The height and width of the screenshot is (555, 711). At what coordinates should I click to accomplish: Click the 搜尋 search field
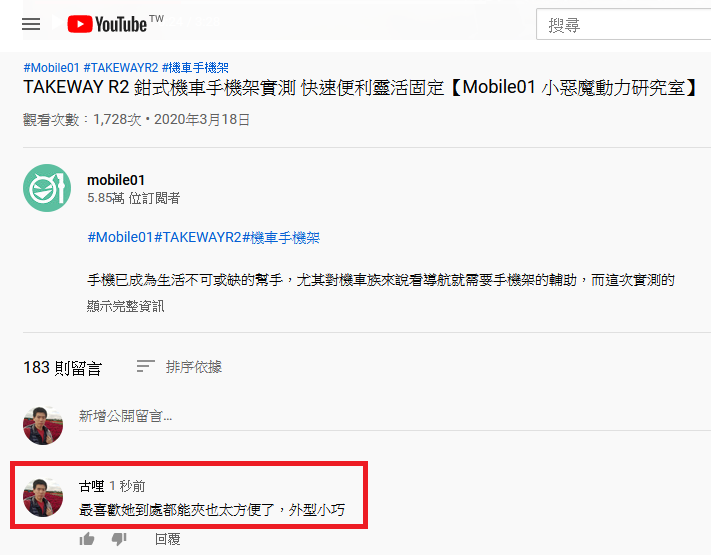(623, 24)
